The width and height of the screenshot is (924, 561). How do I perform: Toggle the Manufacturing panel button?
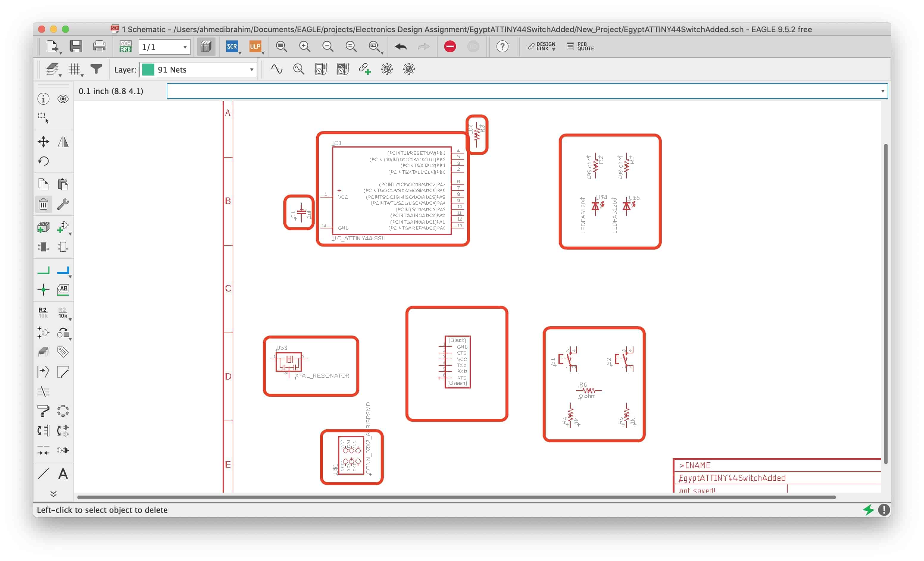(206, 46)
